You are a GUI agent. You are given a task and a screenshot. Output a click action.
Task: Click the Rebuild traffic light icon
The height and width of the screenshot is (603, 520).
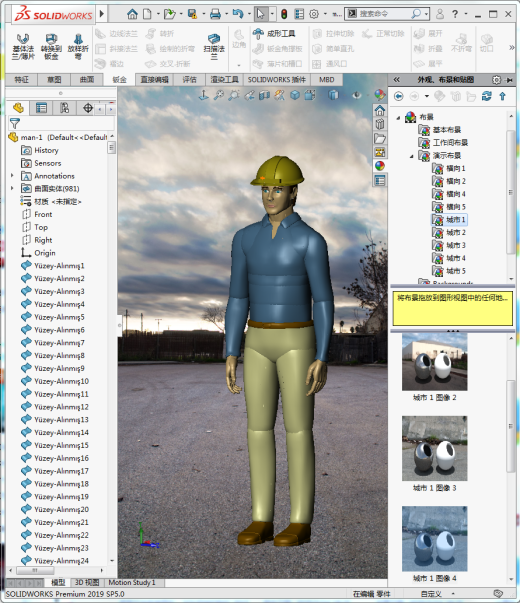pos(284,14)
